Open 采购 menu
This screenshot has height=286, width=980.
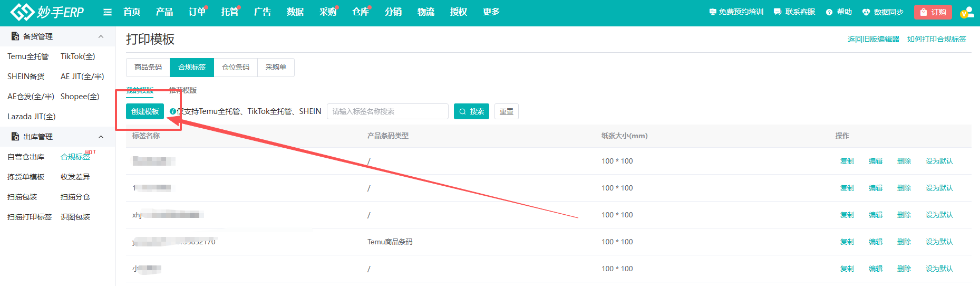(x=328, y=12)
